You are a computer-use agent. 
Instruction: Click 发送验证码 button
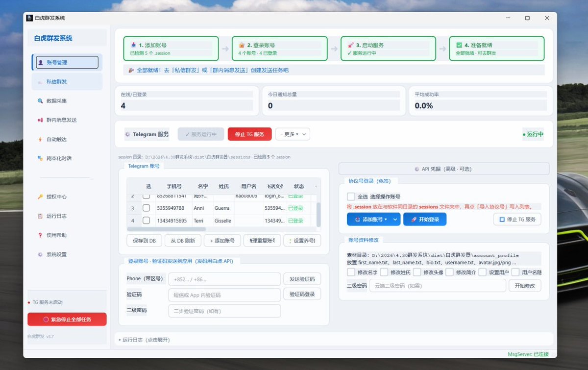click(302, 279)
